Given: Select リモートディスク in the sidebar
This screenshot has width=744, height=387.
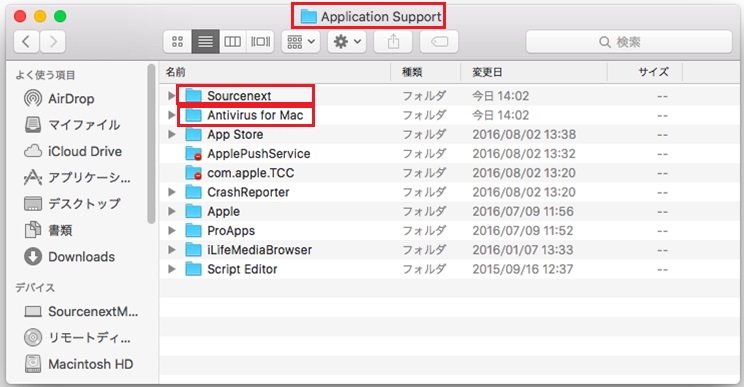Looking at the screenshot, I should coord(77,338).
